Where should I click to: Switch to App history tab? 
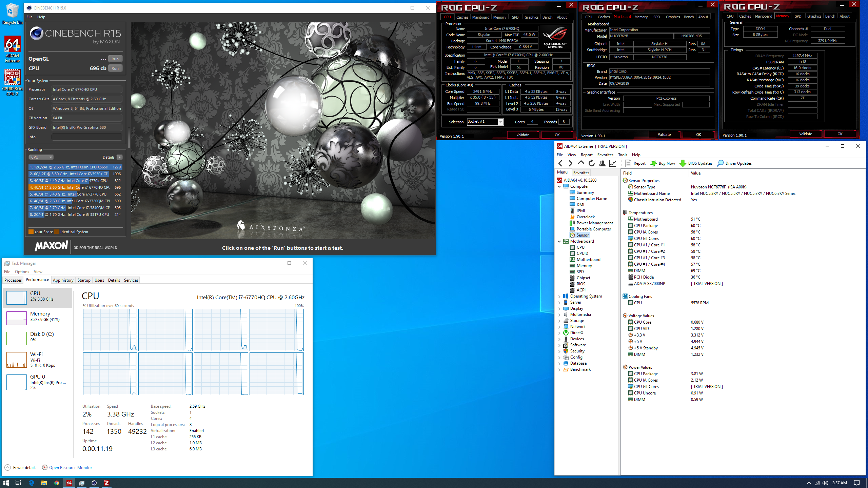63,280
